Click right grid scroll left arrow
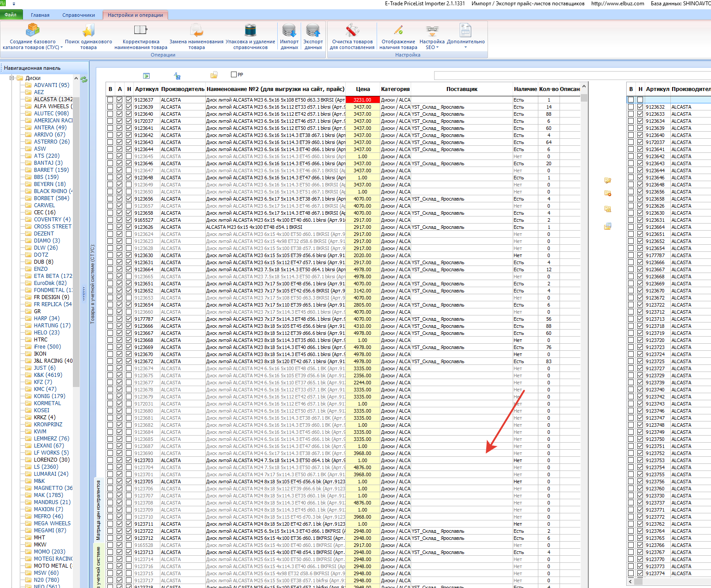711x588 pixels. 629,581
